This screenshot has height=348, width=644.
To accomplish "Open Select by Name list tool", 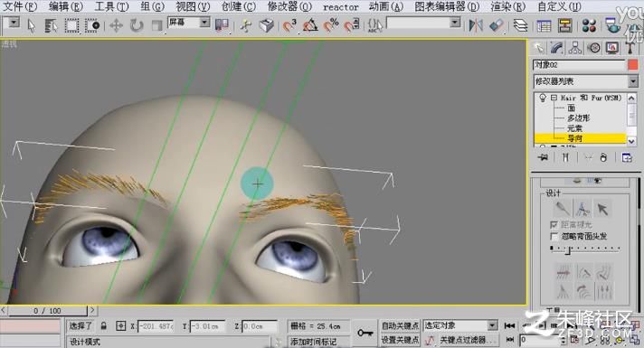I will pyautogui.click(x=51, y=26).
